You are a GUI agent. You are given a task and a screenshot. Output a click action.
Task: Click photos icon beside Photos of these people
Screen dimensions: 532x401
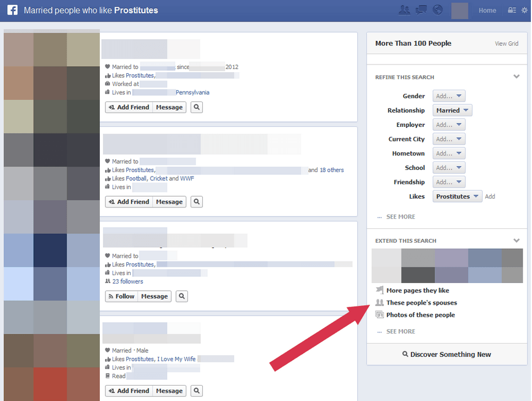click(379, 314)
